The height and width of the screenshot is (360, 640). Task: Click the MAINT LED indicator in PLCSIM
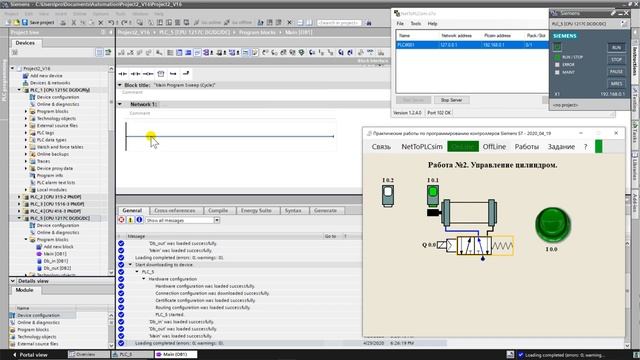point(557,72)
